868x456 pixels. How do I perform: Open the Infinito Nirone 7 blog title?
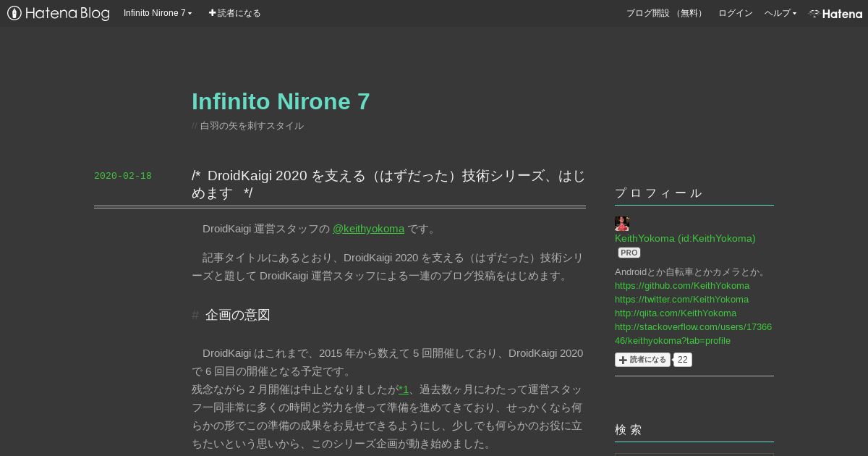pos(281,101)
